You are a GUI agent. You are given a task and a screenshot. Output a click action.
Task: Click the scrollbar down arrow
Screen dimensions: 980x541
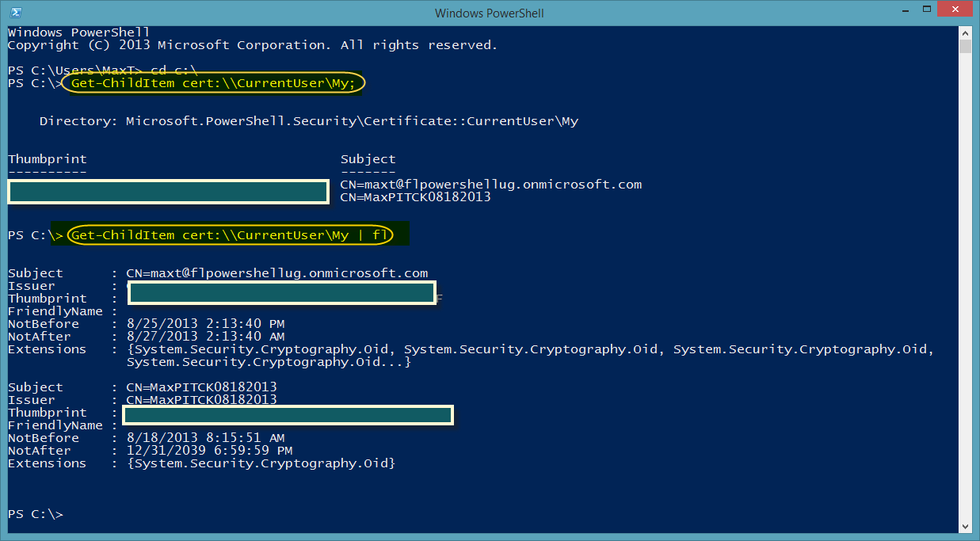tap(965, 526)
